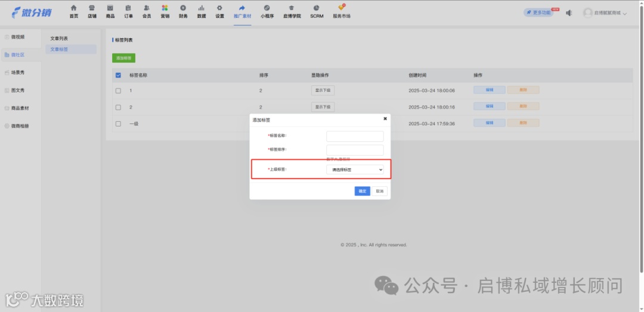Click the 标签列表 section heading
Viewport: 644px width, 312px height.
(x=123, y=41)
